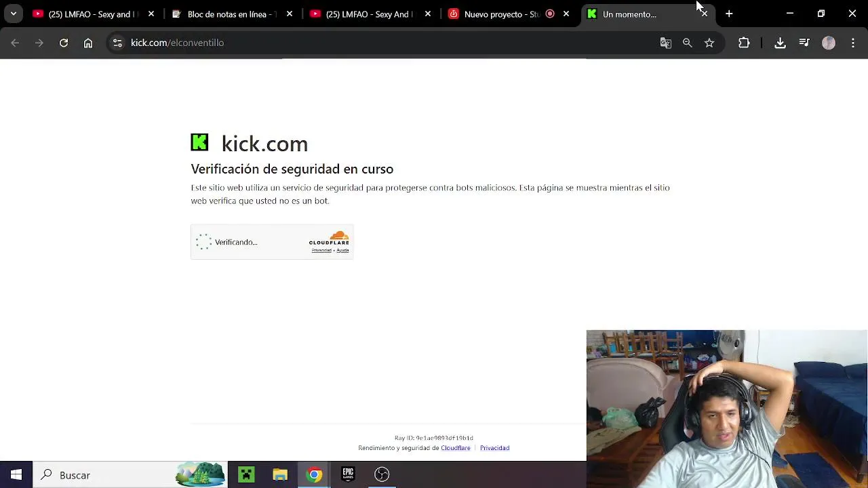Open the Minecraft taskbar icon
This screenshot has width=868, height=488.
point(246,475)
